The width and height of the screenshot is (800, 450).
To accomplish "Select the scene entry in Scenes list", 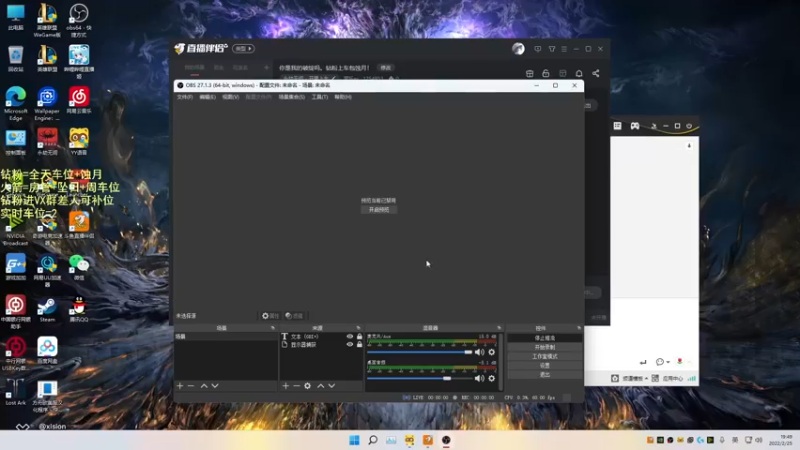I will 226,336.
